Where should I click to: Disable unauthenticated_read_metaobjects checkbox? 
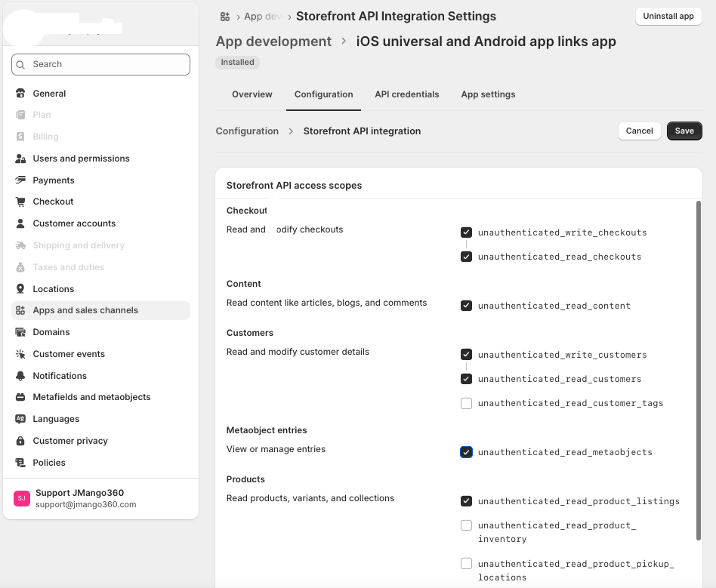click(466, 452)
